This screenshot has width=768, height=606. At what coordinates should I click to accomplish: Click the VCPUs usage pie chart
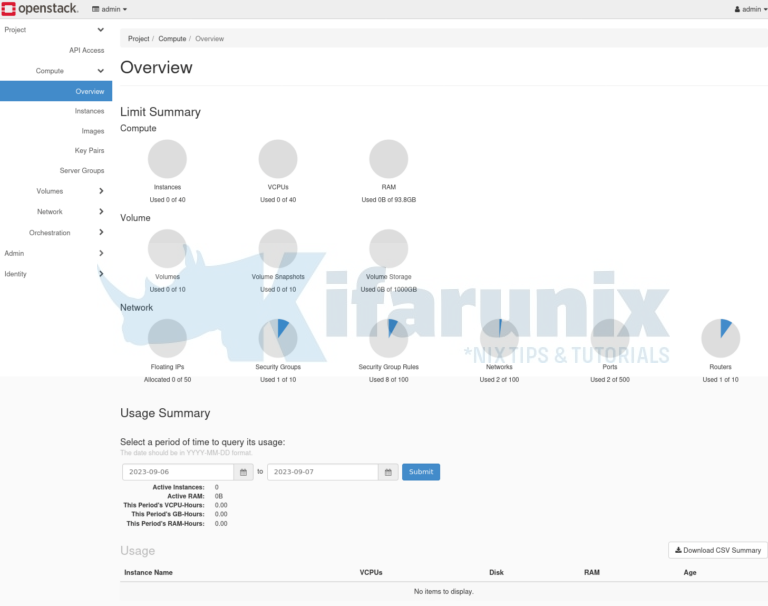[278, 159]
